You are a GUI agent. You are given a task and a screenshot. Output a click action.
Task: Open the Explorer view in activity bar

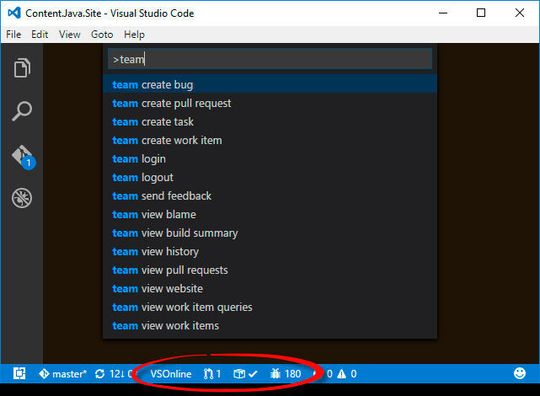point(22,67)
